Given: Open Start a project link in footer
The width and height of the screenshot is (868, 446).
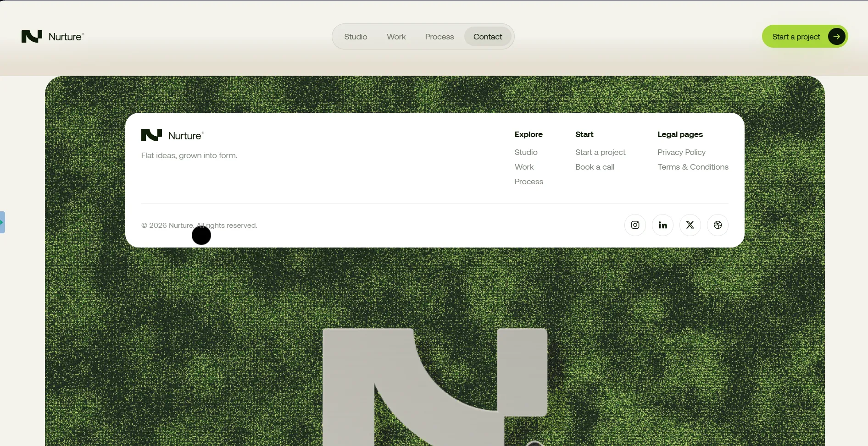Looking at the screenshot, I should coord(600,152).
